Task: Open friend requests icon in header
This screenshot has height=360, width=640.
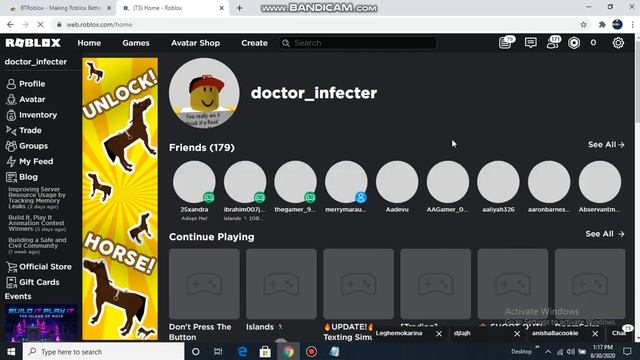Action: tap(553, 42)
